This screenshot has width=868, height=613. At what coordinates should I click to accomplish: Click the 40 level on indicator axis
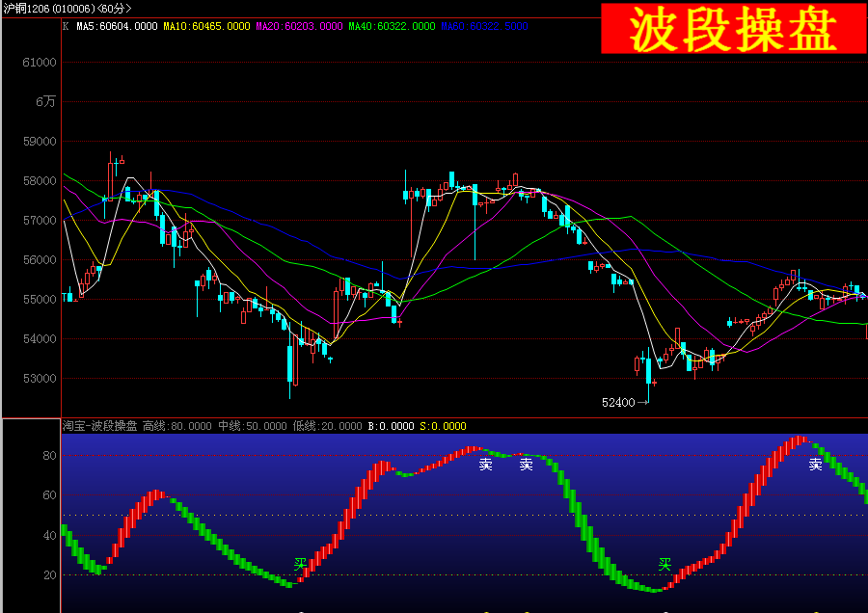50,535
